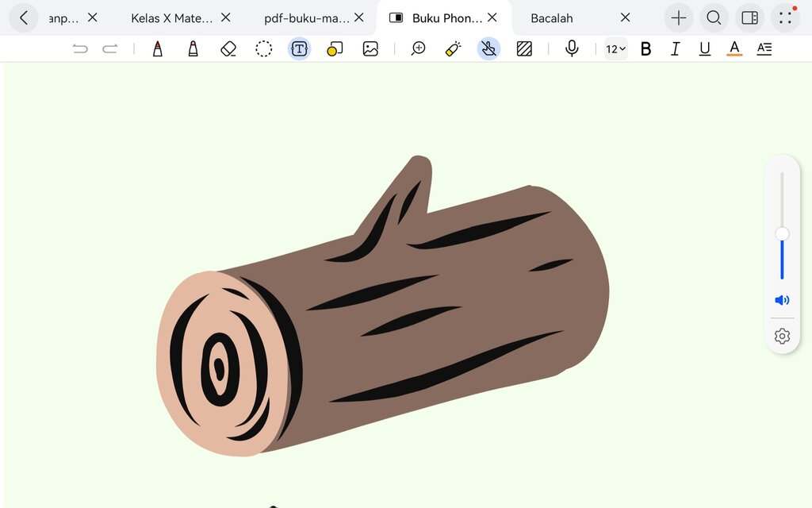The height and width of the screenshot is (508, 812).
Task: Switch to the Bacalah tab
Action: point(552,18)
